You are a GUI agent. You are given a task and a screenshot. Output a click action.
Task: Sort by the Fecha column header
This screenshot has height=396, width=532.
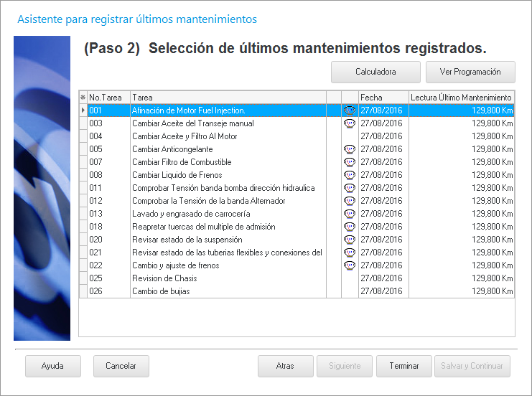(383, 97)
